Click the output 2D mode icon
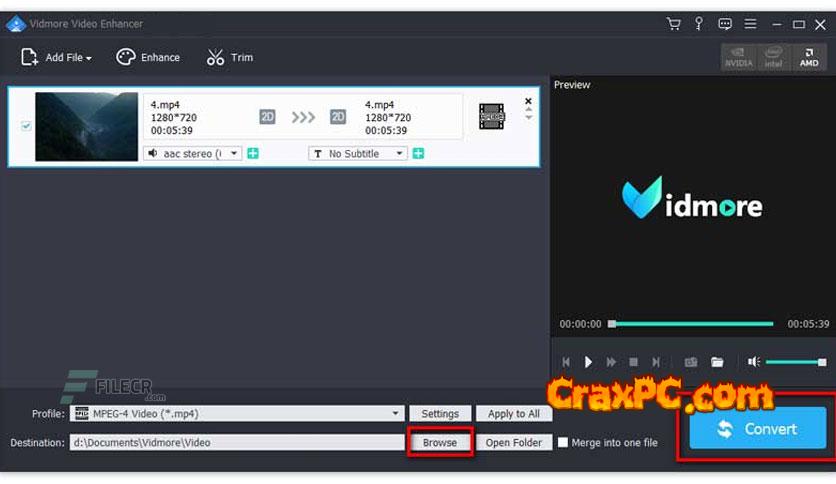836x484 pixels. (x=337, y=117)
